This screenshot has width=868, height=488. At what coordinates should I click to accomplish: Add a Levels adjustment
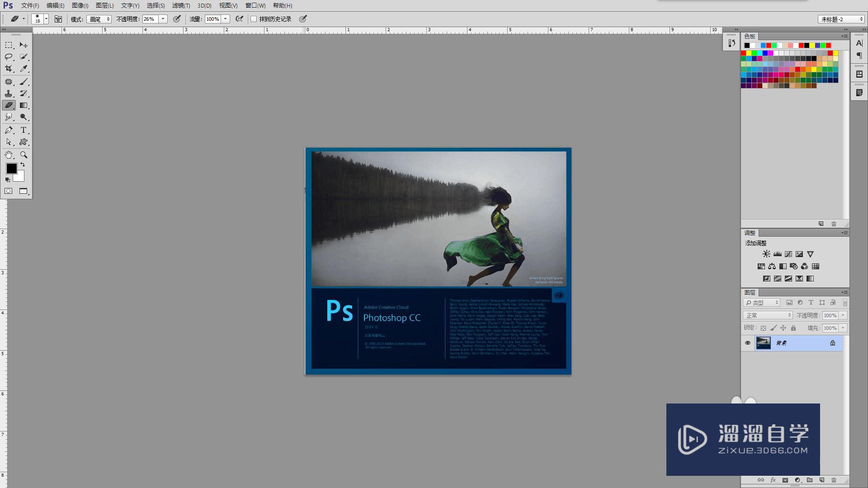pyautogui.click(x=777, y=254)
